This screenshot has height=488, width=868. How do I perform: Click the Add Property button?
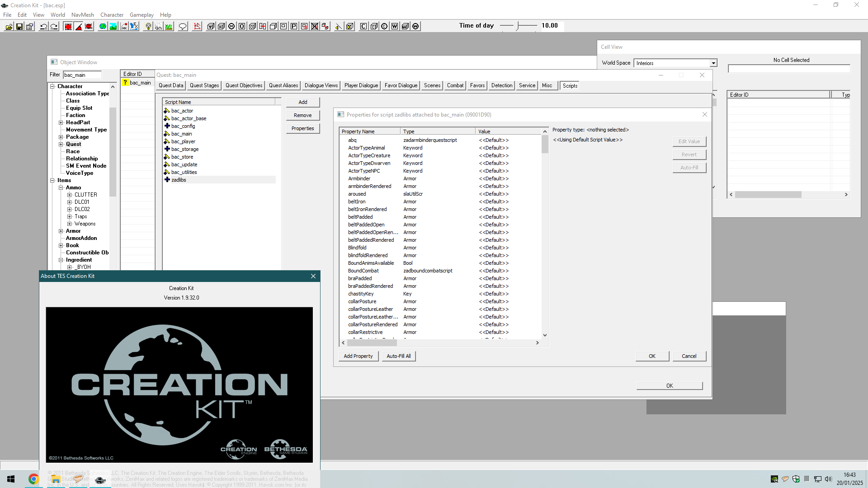click(x=358, y=356)
